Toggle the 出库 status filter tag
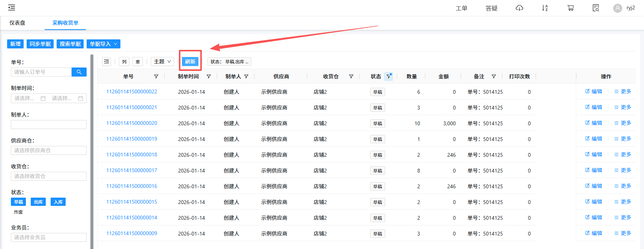Screen dimensions: 644x249 pos(38,202)
